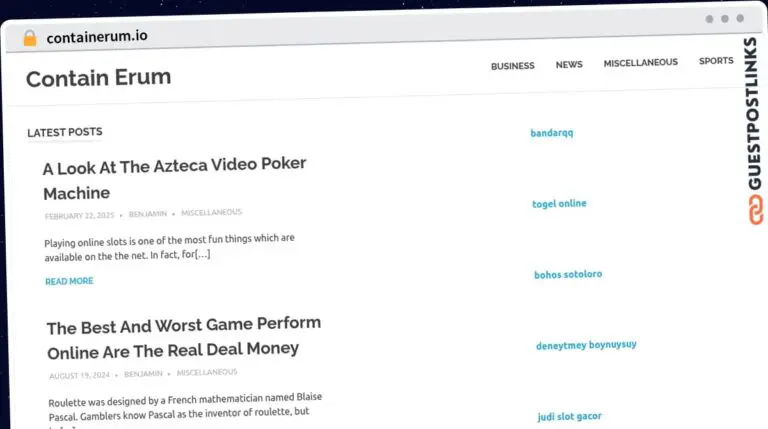Click the containerum.io address bar URL
768x429 pixels.
97,37
